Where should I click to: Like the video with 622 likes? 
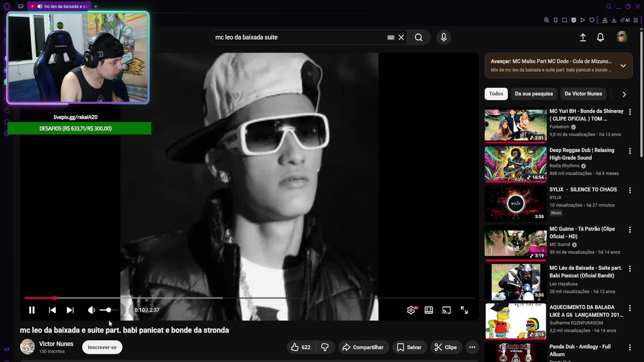click(x=300, y=347)
